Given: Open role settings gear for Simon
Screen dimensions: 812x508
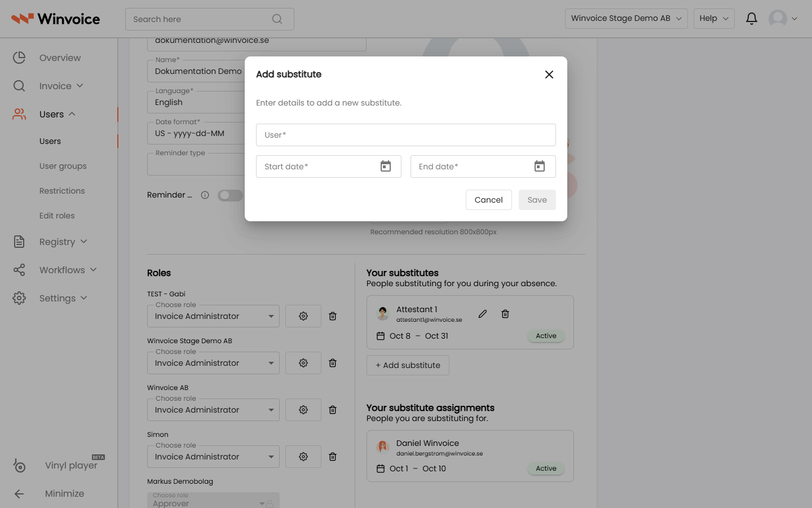Looking at the screenshot, I should 303,457.
